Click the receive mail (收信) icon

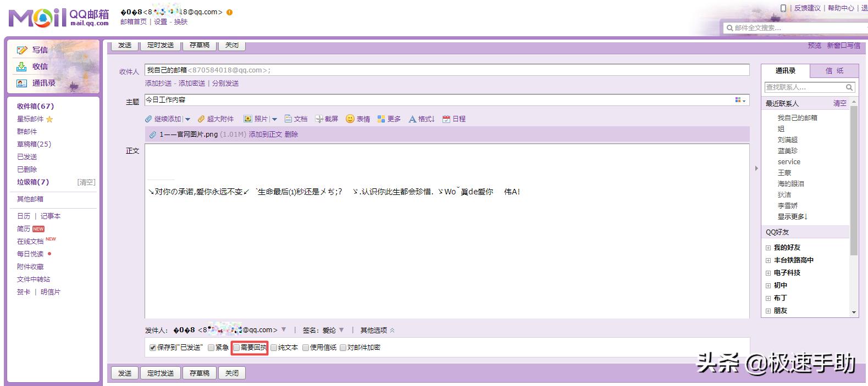[22, 66]
